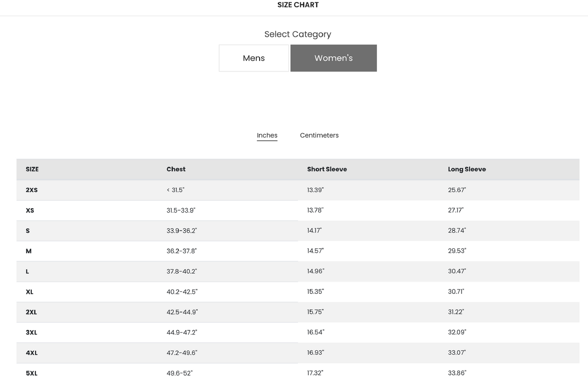Click the short sleeve value "17.32""

coord(315,373)
